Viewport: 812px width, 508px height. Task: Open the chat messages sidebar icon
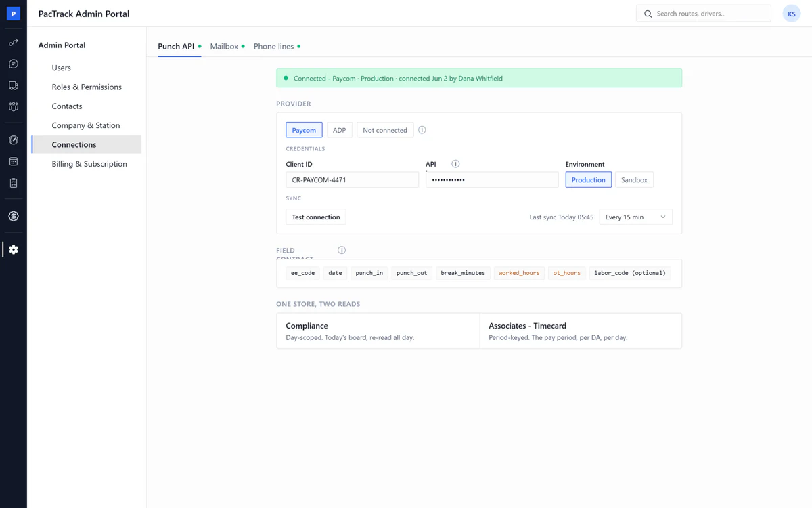[14, 64]
